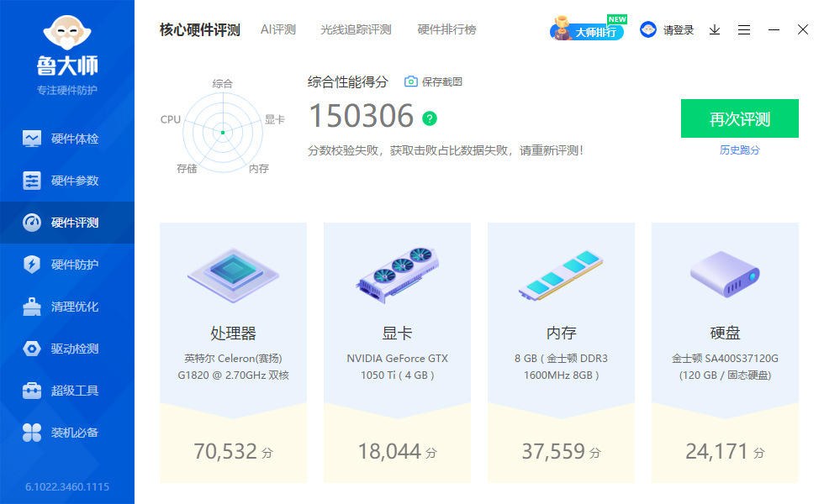The height and width of the screenshot is (504, 824).
Task: Click the 分数校验失败 error message
Action: click(446, 150)
